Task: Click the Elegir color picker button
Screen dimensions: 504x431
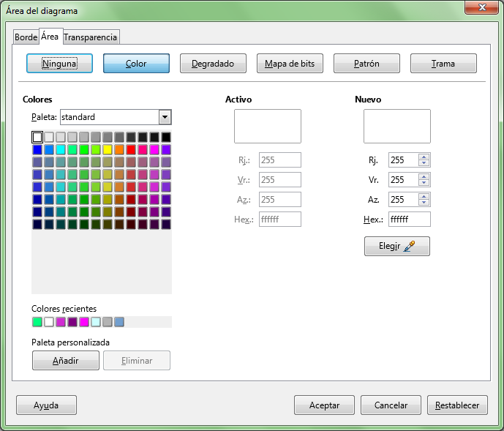Action: (x=396, y=247)
